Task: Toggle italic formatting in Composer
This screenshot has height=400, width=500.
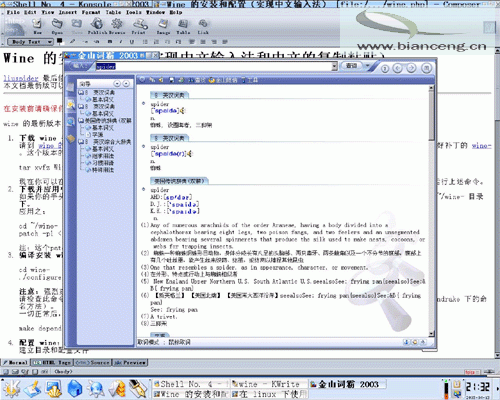Action: click(121, 42)
